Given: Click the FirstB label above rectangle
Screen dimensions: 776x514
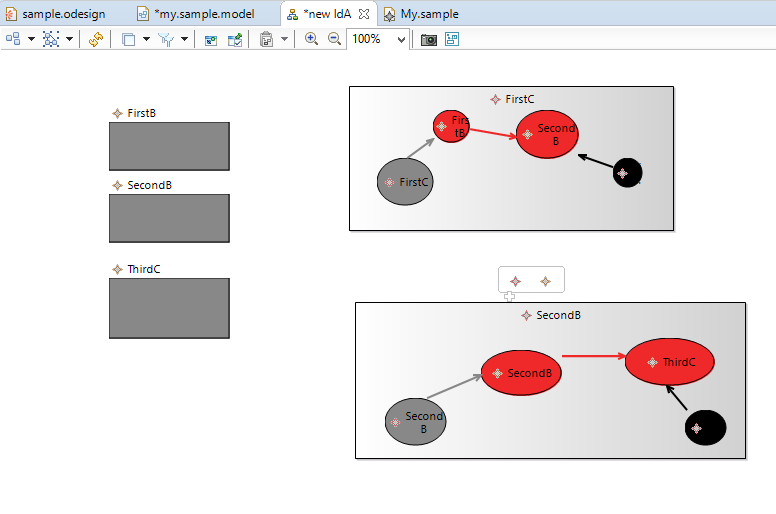Looking at the screenshot, I should coord(142,113).
